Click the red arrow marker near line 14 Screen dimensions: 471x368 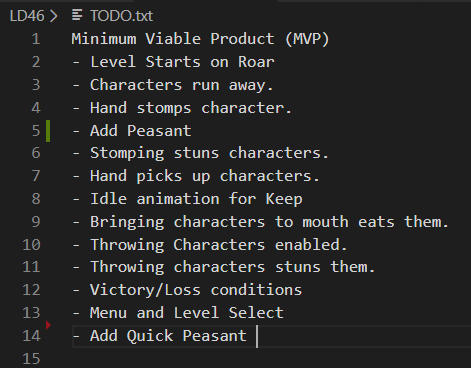pyautogui.click(x=48, y=324)
